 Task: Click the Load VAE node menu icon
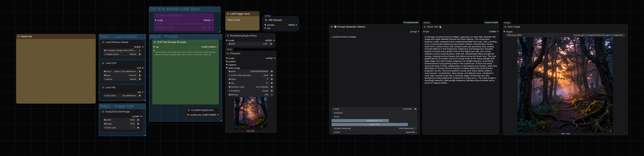103,87
